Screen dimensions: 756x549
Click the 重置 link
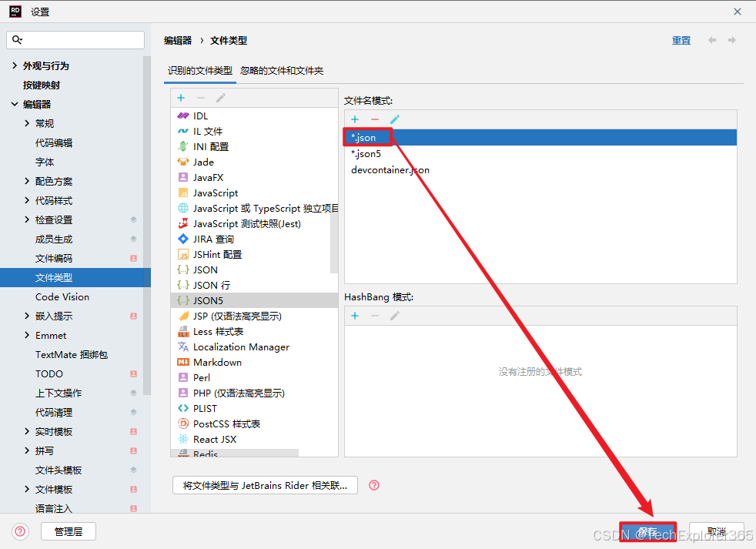tap(681, 41)
